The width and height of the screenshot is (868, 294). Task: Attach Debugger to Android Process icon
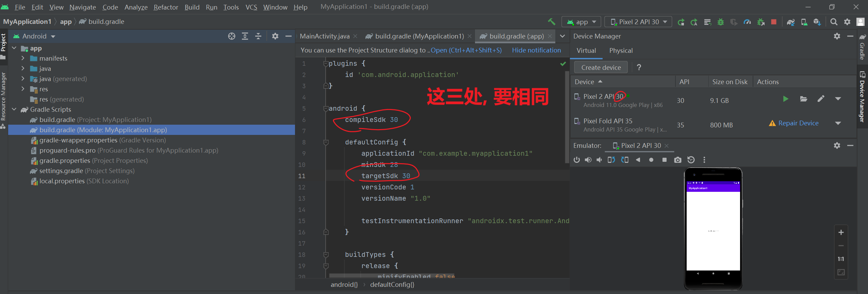point(761,22)
